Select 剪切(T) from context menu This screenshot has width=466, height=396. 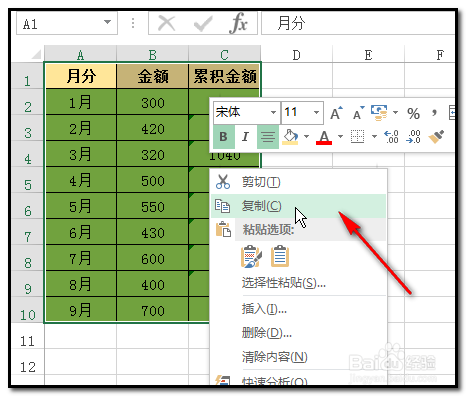(x=298, y=182)
